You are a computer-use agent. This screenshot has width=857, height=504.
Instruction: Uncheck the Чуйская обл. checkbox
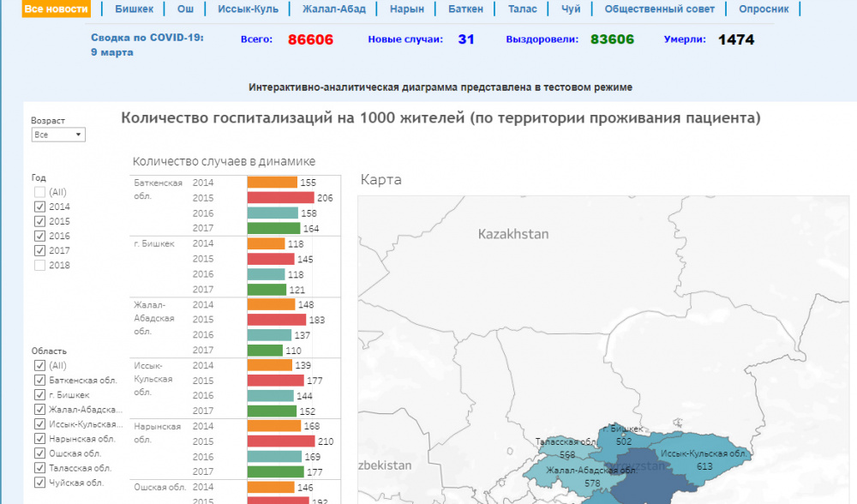39,483
